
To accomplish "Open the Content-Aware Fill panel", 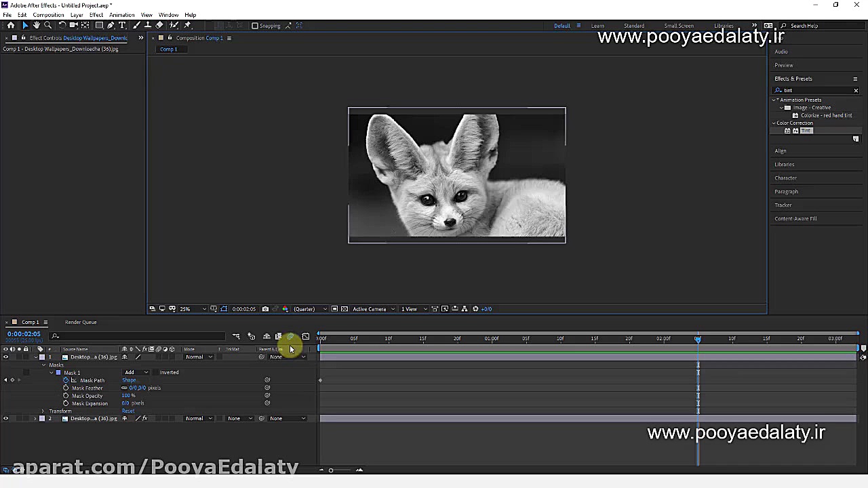I will (795, 218).
